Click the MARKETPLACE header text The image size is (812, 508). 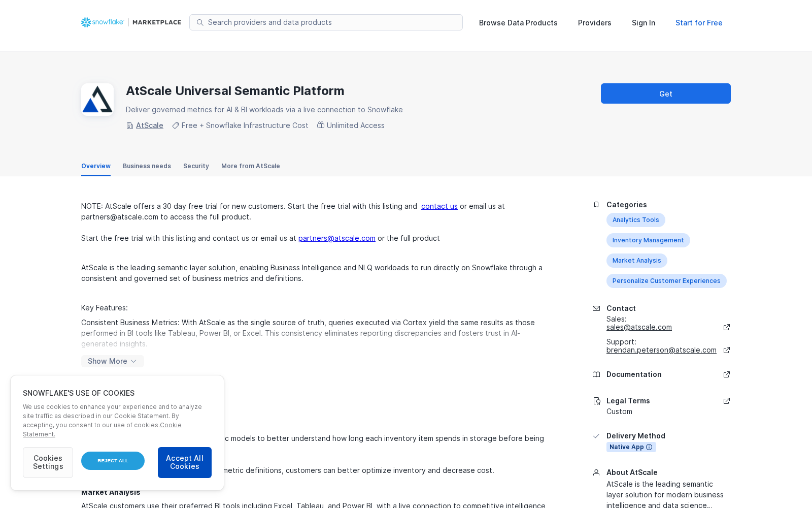[x=157, y=22]
